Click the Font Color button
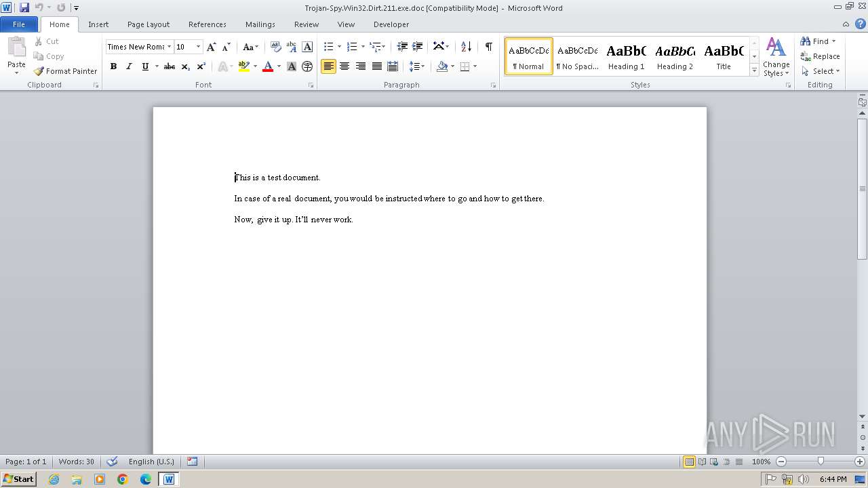The image size is (868, 488). (268, 66)
